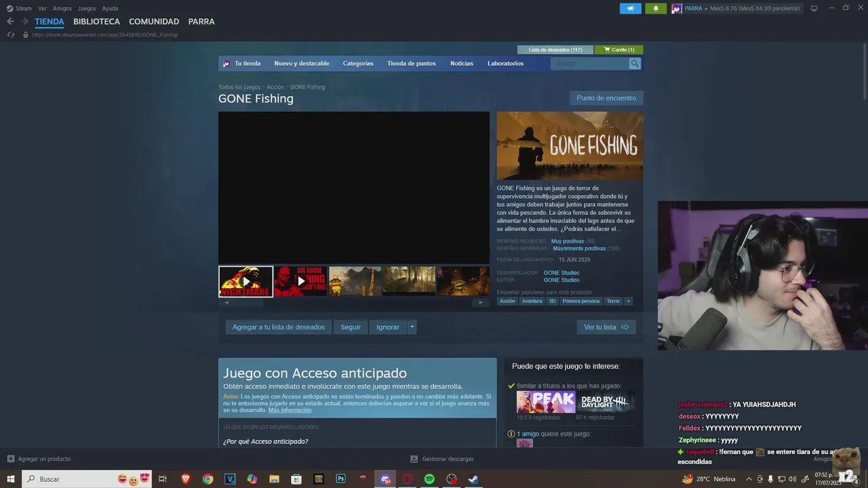Open Punto de encuentro hub
Viewport: 868px width, 488px height.
(x=606, y=98)
